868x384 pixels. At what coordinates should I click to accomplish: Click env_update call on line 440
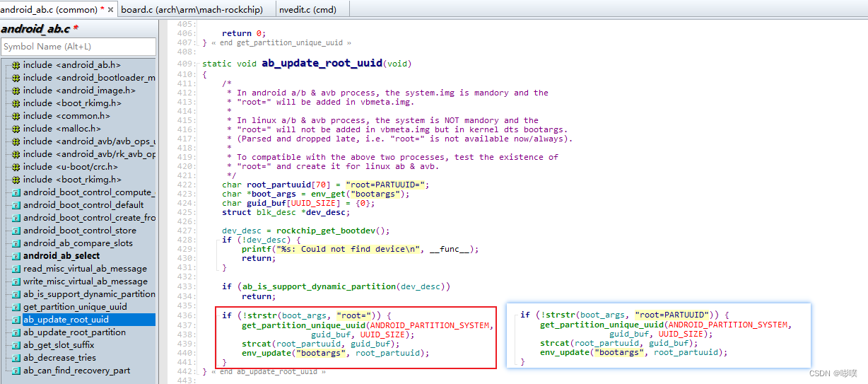click(x=266, y=353)
